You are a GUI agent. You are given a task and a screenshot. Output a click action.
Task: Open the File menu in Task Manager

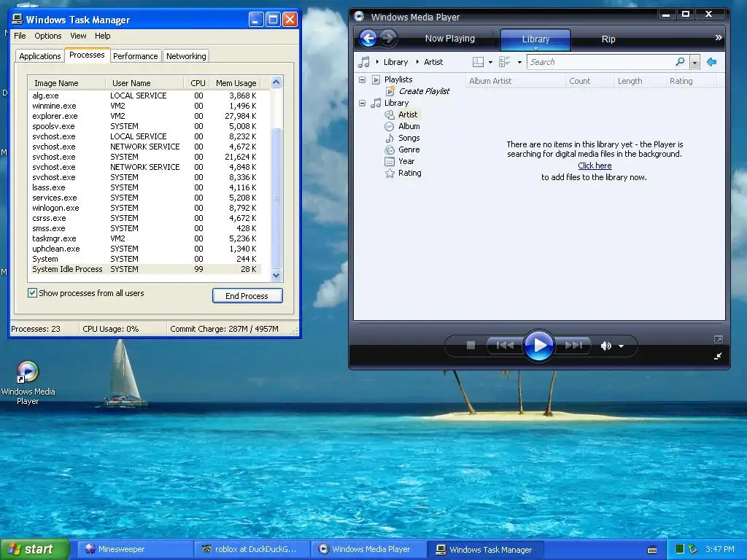(x=20, y=36)
